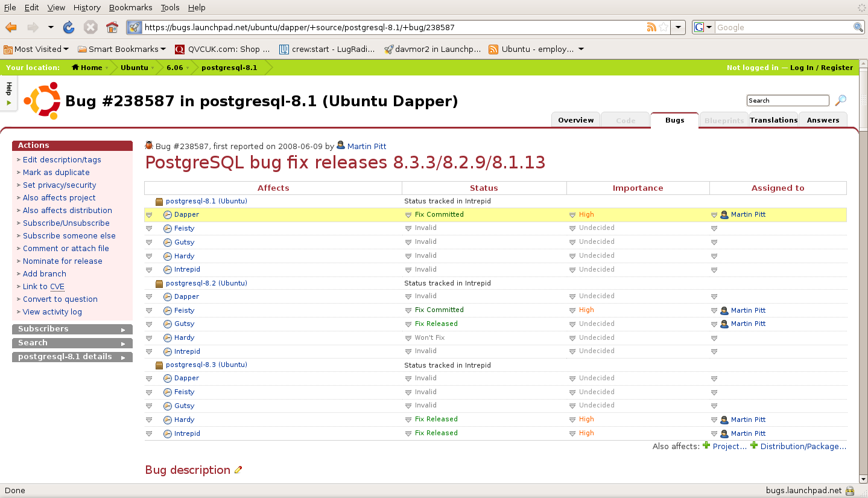Open crew:start - LugRadi... bookmark
This screenshot has width=868, height=498.
[328, 49]
